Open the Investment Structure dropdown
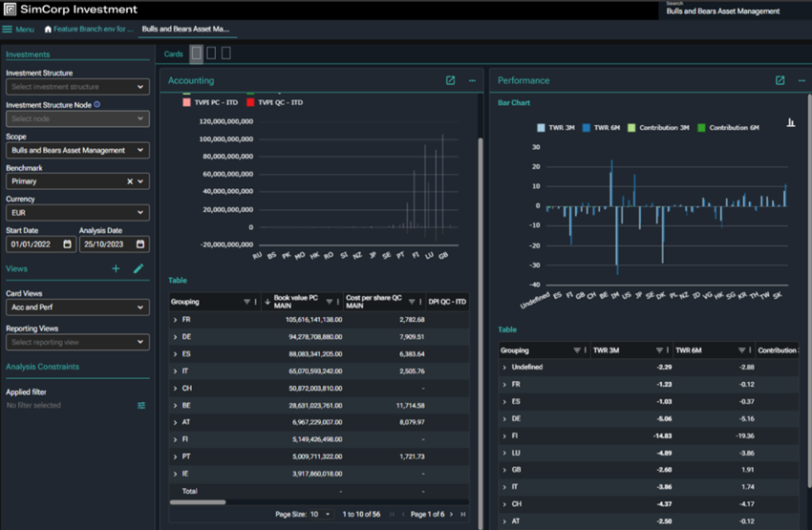Viewport: 812px width, 530px height. tap(77, 87)
